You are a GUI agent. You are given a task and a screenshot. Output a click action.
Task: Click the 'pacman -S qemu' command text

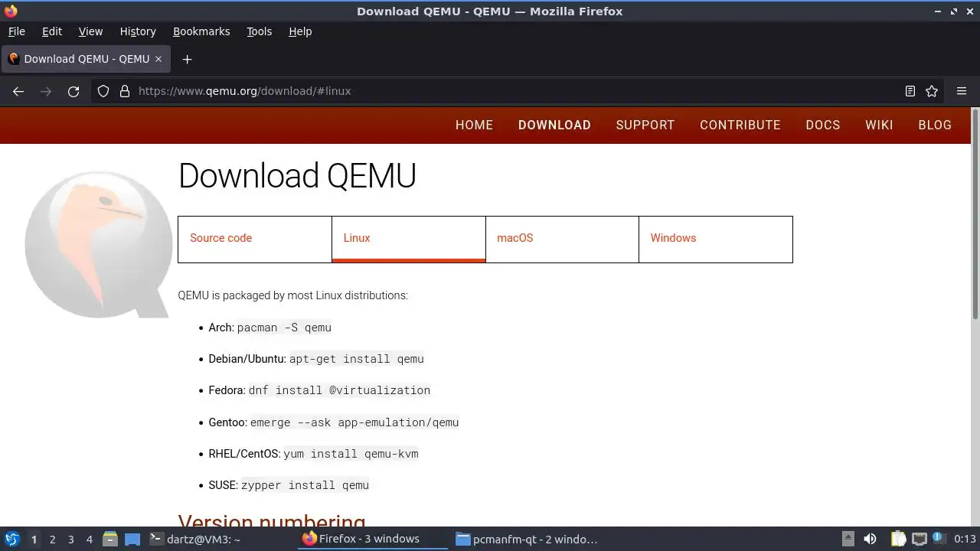284,328
